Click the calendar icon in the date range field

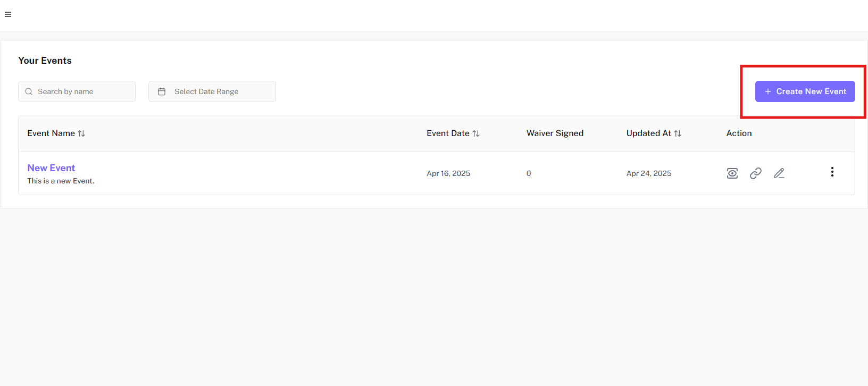(x=162, y=91)
